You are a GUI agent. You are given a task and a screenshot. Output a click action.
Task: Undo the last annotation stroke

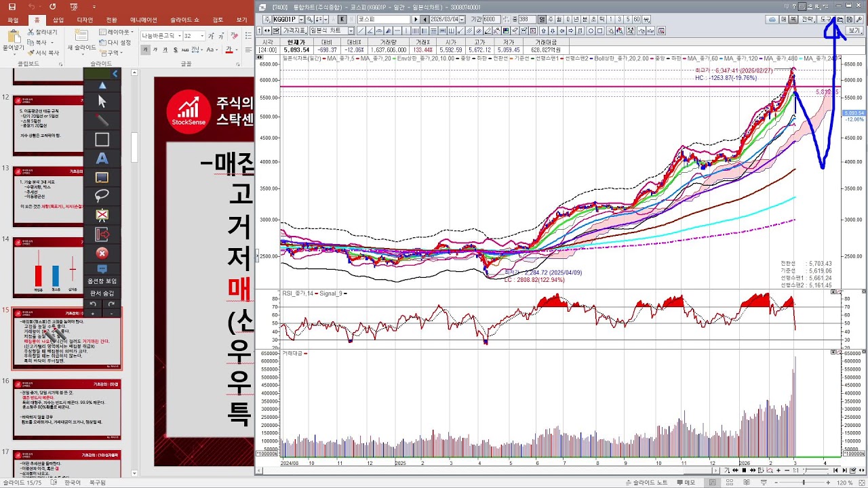(x=92, y=304)
